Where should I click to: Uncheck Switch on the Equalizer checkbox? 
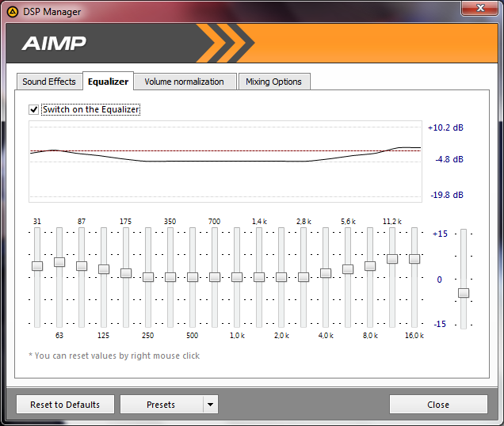34,109
